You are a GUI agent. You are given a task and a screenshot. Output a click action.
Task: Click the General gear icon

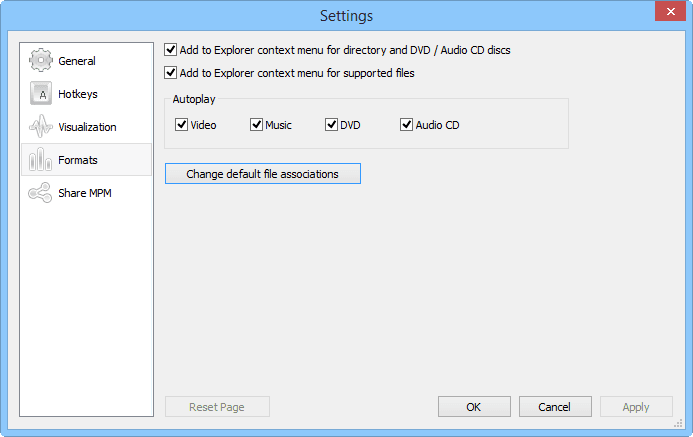pos(40,61)
